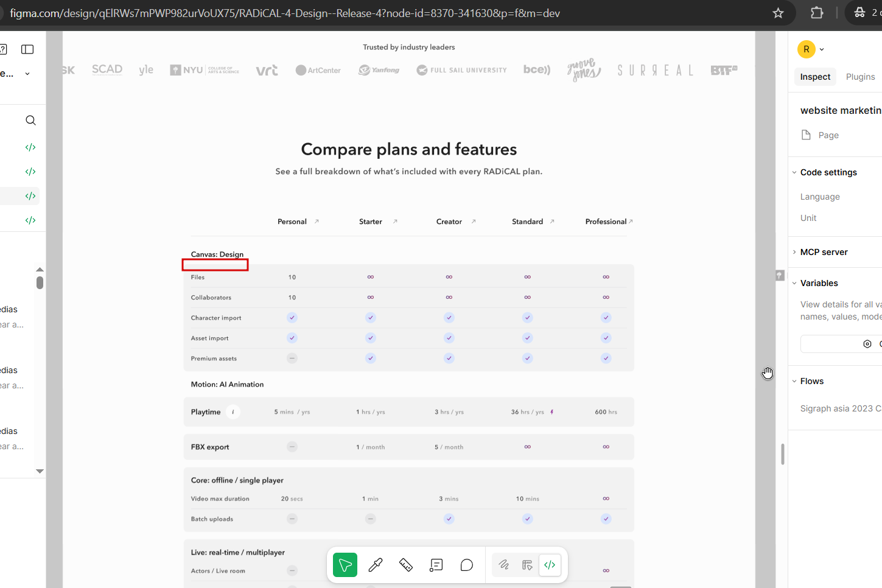This screenshot has width=882, height=588.
Task: Click the yellow R user avatar
Action: [807, 49]
